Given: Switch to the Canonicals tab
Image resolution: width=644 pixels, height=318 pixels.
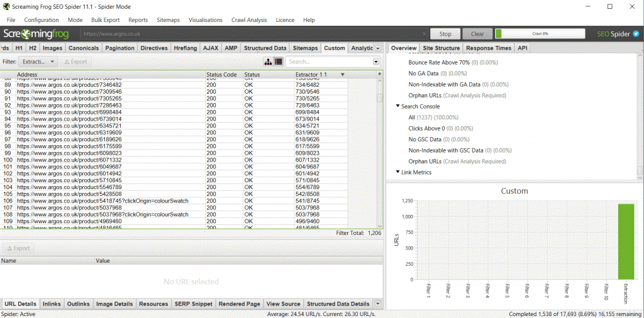Looking at the screenshot, I should [84, 48].
